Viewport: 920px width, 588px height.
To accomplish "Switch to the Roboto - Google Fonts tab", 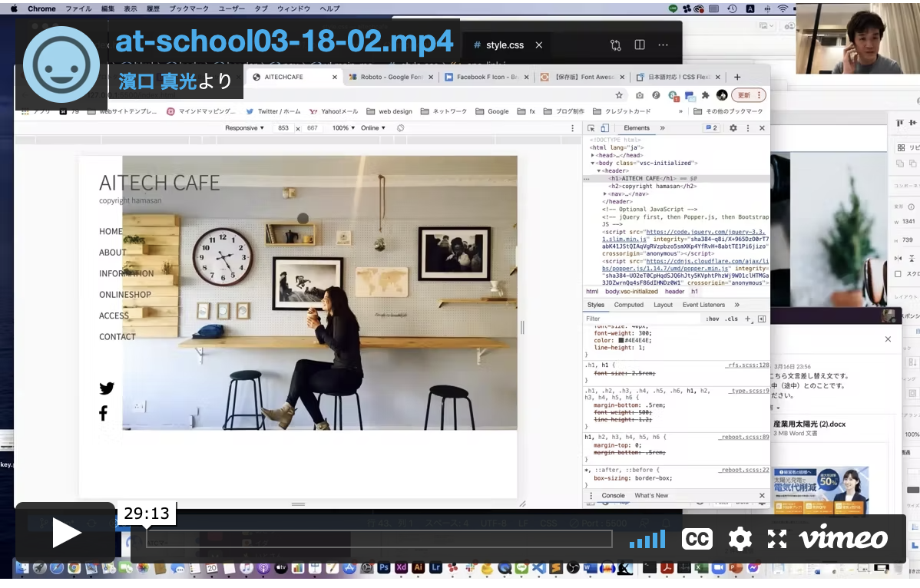I will tap(392, 77).
